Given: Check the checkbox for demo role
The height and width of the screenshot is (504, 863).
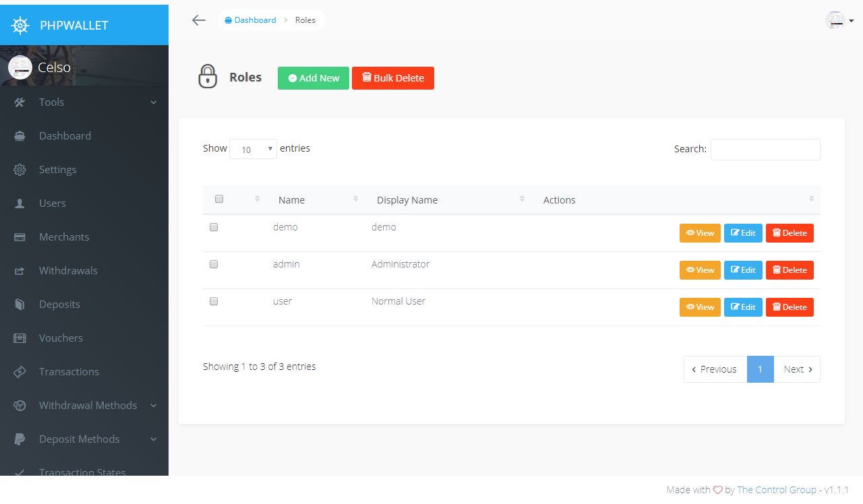Looking at the screenshot, I should point(214,228).
